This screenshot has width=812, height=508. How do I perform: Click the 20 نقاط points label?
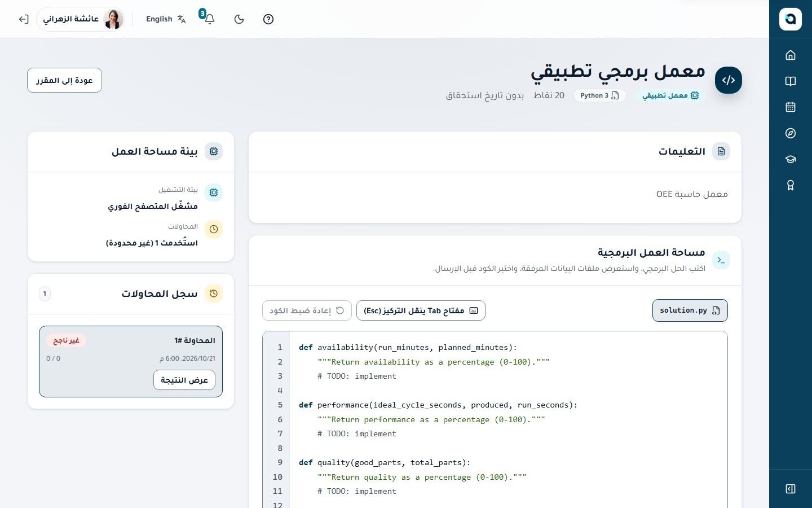[x=549, y=95]
